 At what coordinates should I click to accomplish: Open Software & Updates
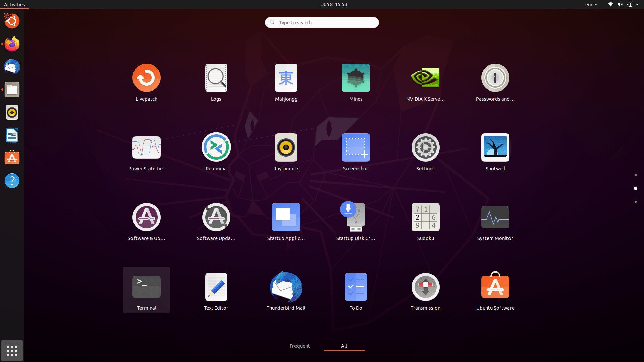click(146, 222)
